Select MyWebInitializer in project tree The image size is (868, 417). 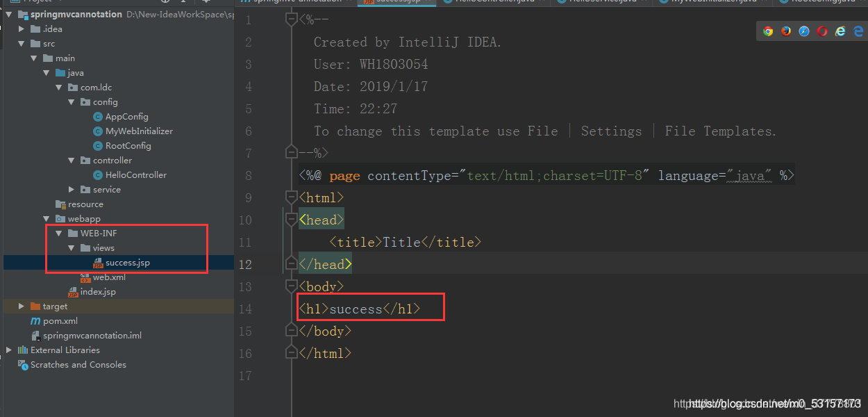point(139,131)
